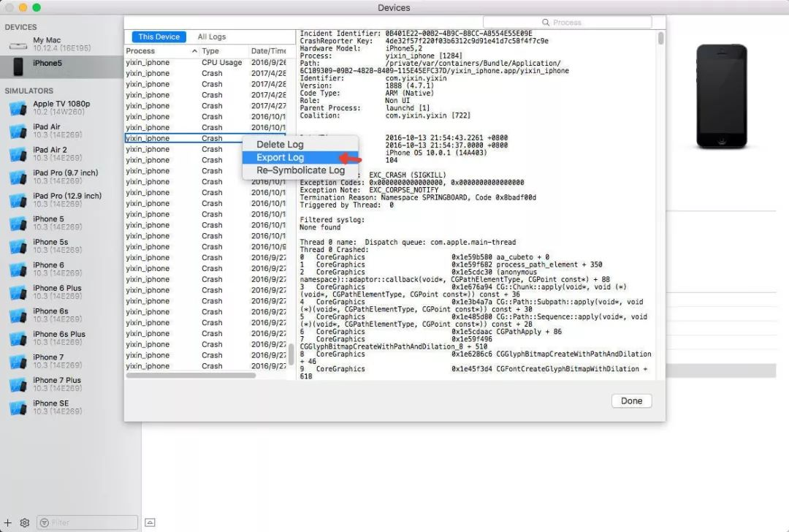The image size is (789, 532).
Task: Click the iPad Pro (9.7 inch) simulator icon
Action: [x=18, y=177]
